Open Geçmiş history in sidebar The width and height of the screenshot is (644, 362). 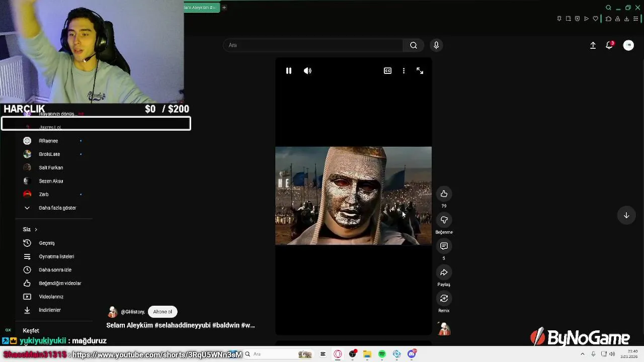coord(47,243)
